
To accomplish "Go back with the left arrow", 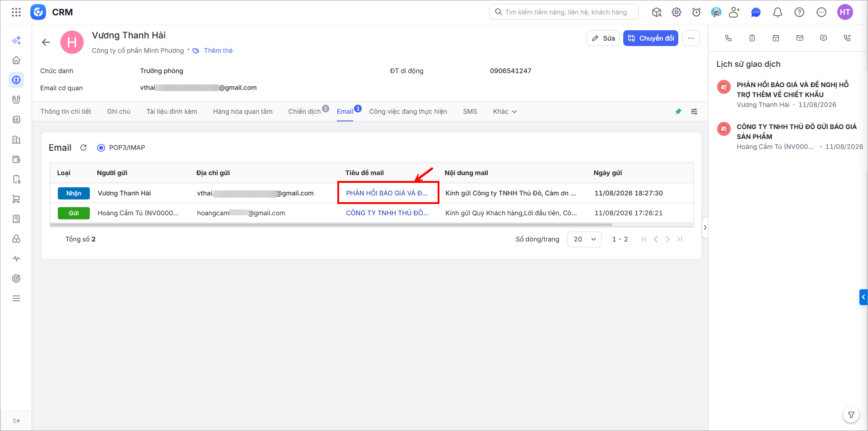I will (46, 42).
